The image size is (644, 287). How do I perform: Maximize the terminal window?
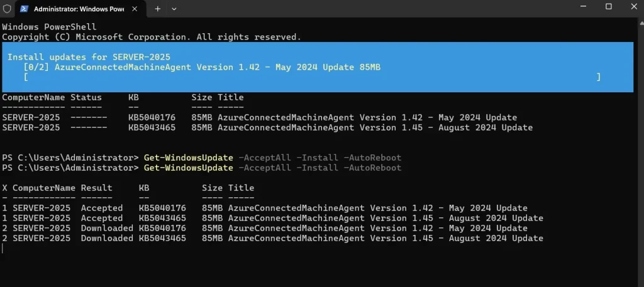608,7
